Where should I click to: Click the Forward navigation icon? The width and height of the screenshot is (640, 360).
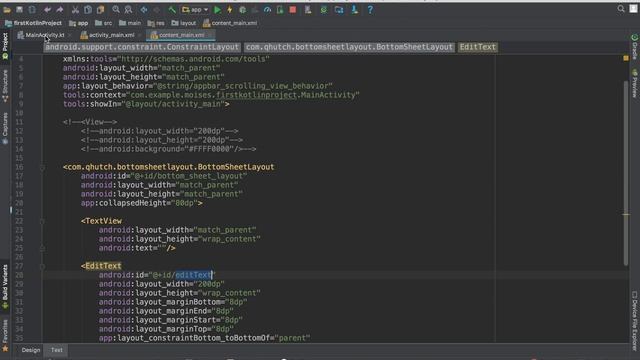(156, 9)
